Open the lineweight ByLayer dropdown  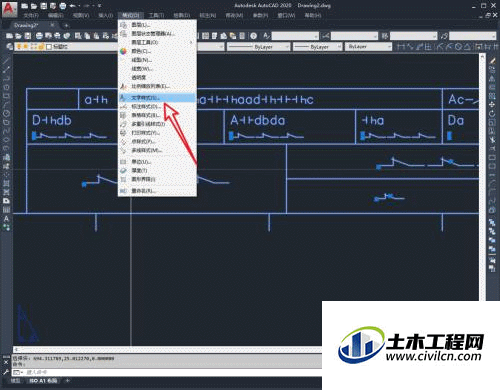pyautogui.click(x=317, y=47)
